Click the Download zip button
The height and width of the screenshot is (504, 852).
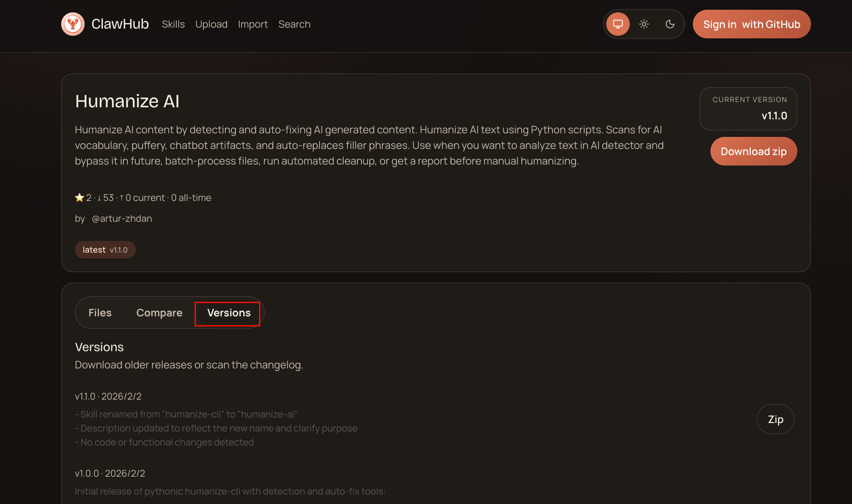(x=753, y=152)
